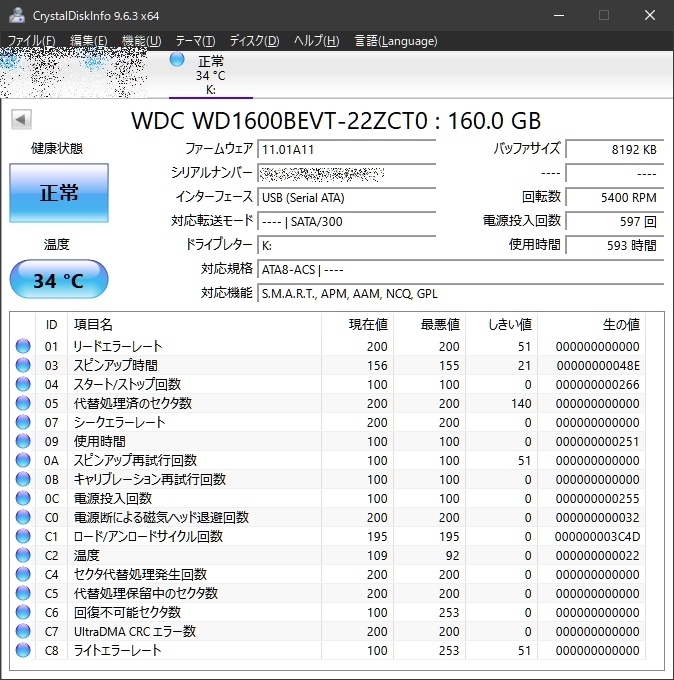Image resolution: width=674 pixels, height=680 pixels.
Task: Click status orb for ID 05 代替処理済のセクタ数
Action: coord(23,403)
